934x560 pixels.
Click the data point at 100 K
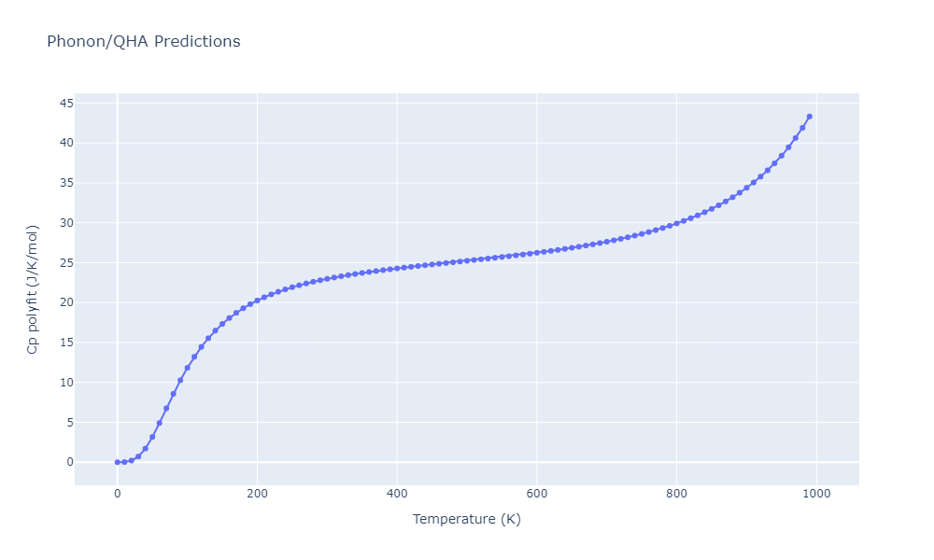click(187, 368)
